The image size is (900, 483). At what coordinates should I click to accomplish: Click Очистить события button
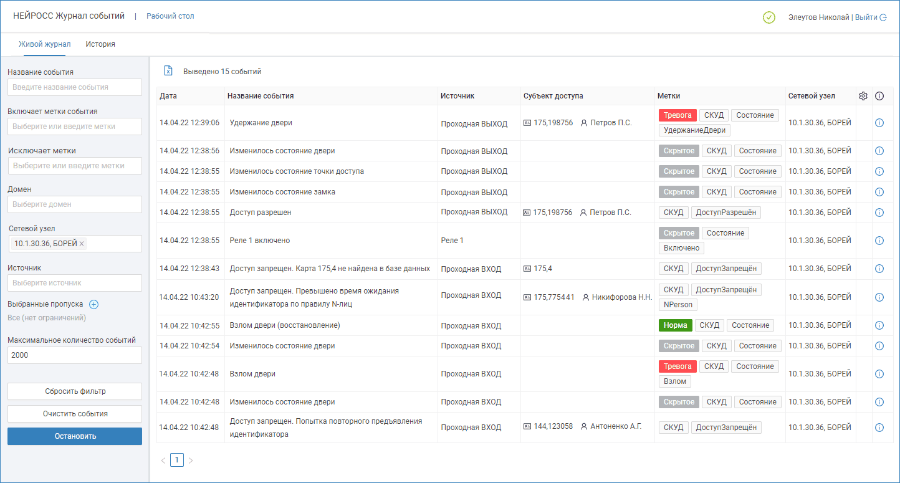tap(75, 414)
